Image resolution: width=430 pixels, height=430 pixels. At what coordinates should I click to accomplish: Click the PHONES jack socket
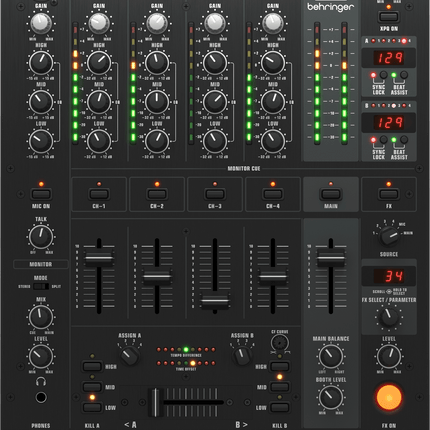[41, 397]
